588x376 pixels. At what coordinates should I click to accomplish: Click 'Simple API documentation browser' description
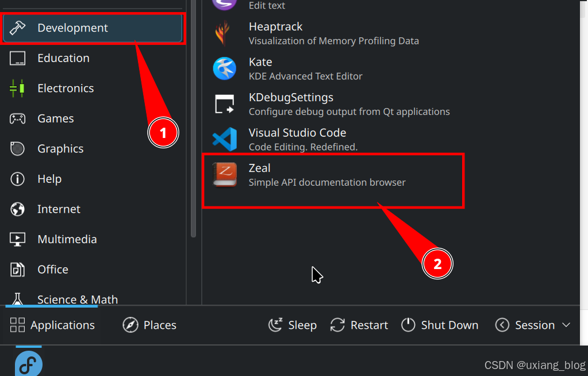[x=327, y=182]
